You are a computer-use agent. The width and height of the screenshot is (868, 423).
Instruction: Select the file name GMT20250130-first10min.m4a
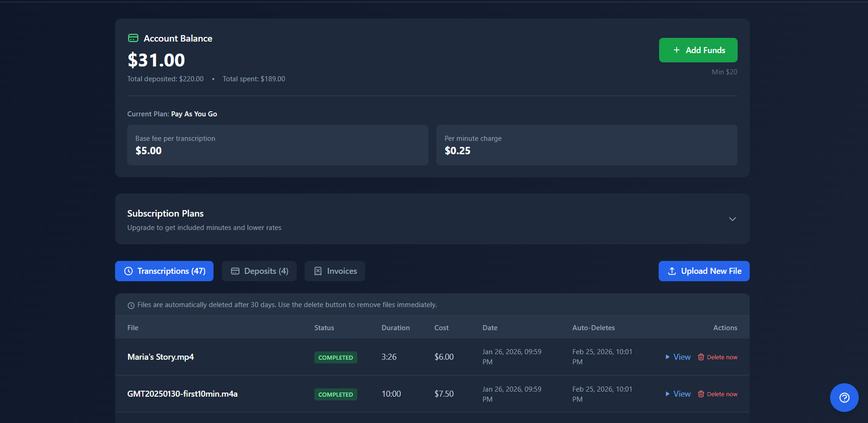[182, 394]
